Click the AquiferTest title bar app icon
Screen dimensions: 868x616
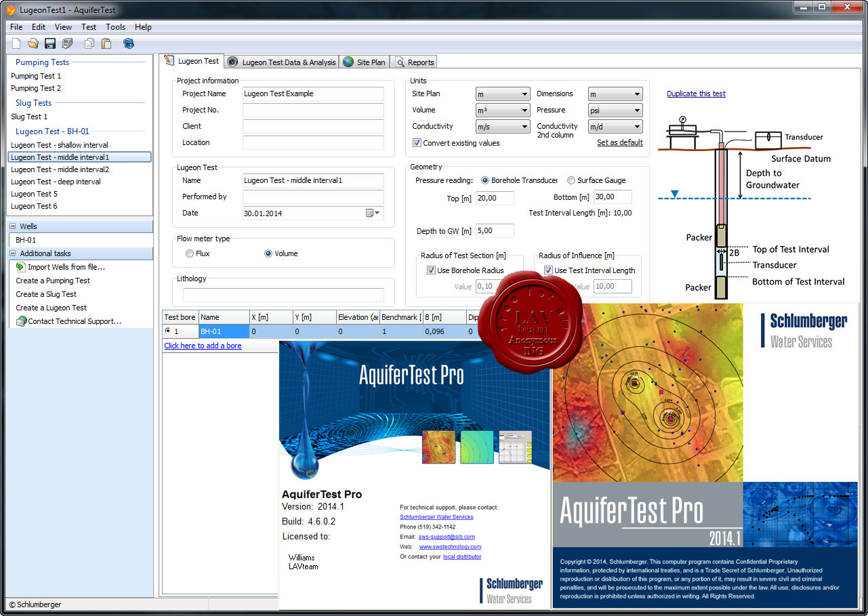click(10, 10)
